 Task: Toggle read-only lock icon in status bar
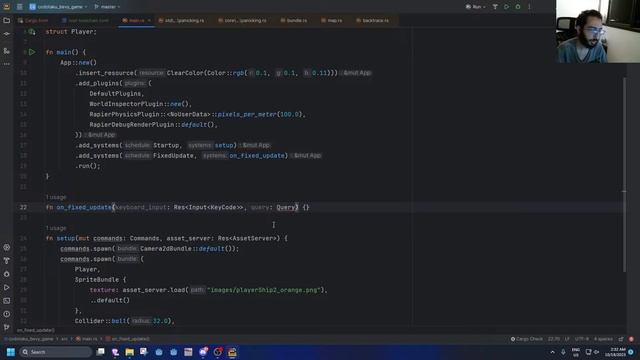point(621,339)
